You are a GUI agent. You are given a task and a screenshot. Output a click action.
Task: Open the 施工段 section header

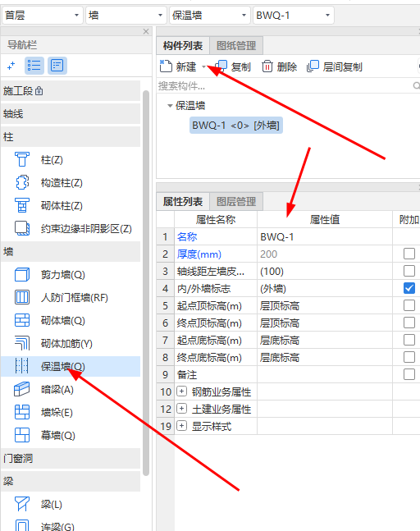(x=71, y=91)
